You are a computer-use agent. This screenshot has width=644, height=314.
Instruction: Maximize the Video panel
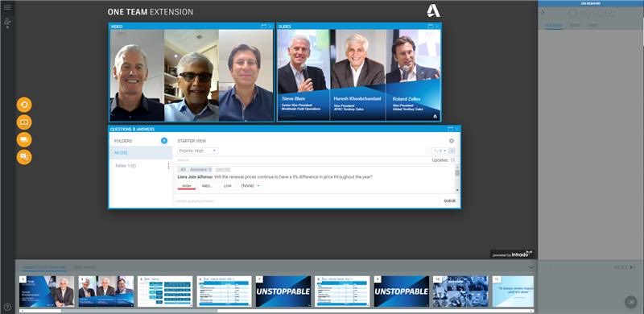click(264, 27)
